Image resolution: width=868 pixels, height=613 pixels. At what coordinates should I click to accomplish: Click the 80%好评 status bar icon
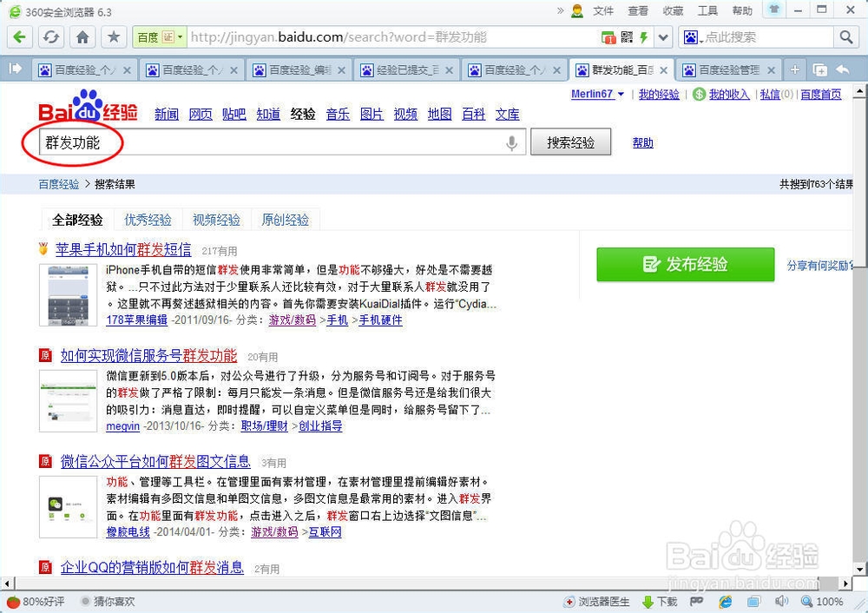tap(36, 602)
